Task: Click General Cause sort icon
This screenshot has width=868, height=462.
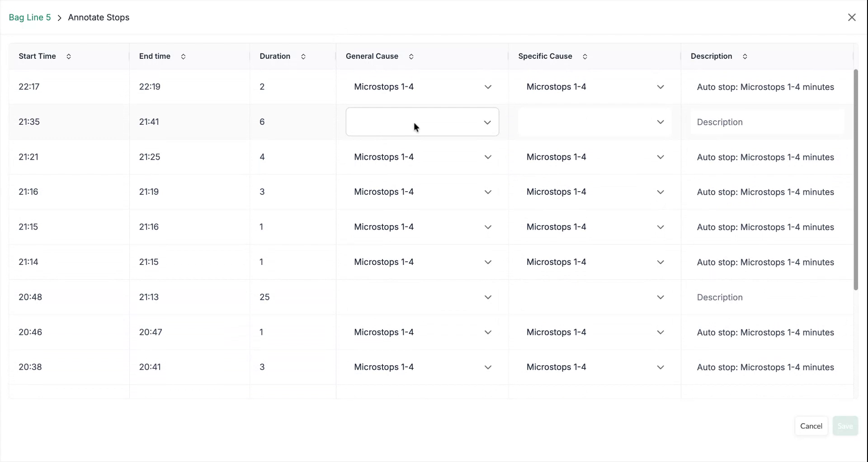Action: 411,57
